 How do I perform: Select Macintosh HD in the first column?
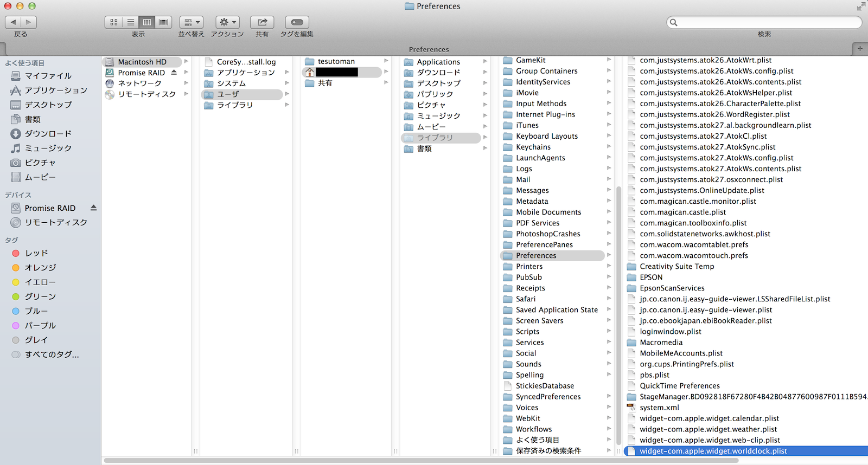pos(142,62)
